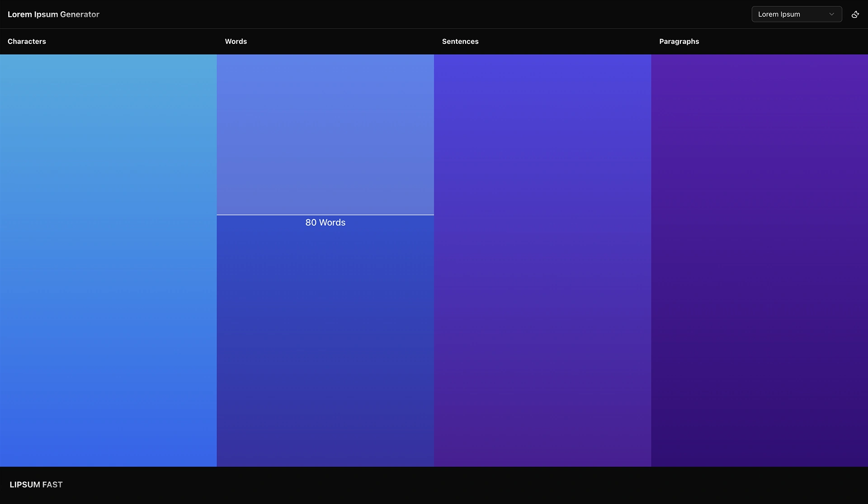Open the Lorem Ipsum text type dropdown

[796, 14]
